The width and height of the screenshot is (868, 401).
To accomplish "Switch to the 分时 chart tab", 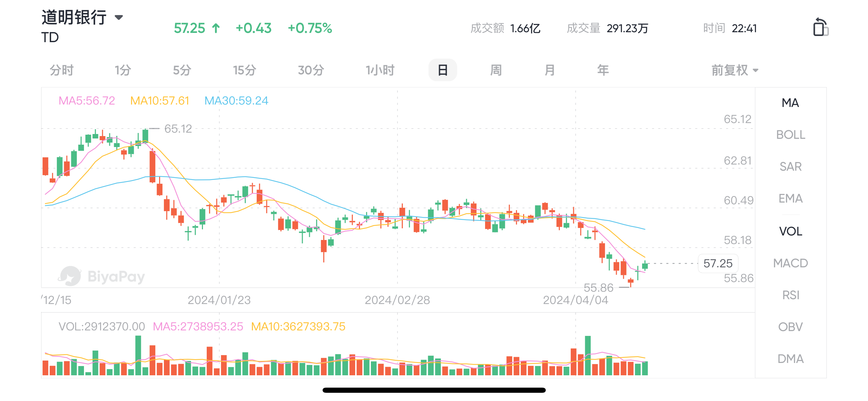I will point(62,70).
